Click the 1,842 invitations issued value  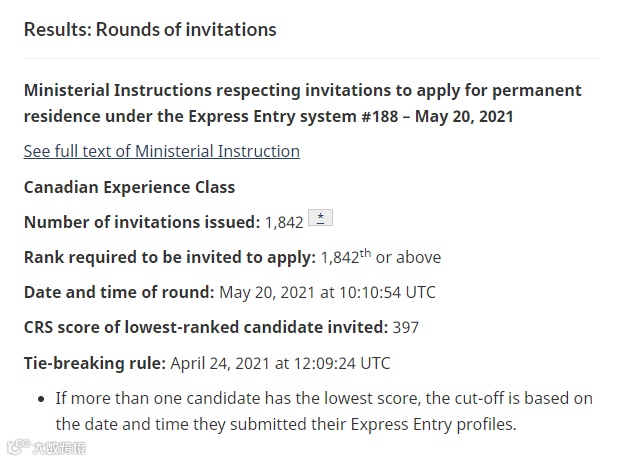pyautogui.click(x=284, y=222)
